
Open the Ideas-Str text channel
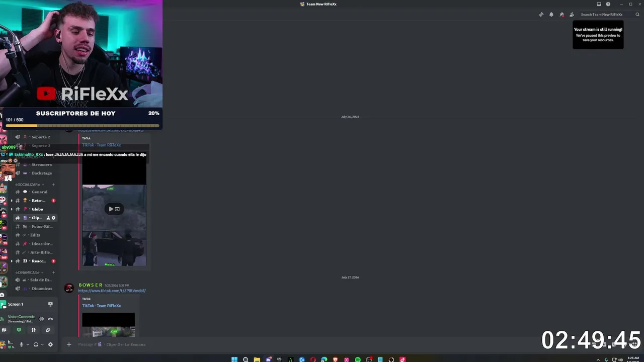pyautogui.click(x=35, y=244)
